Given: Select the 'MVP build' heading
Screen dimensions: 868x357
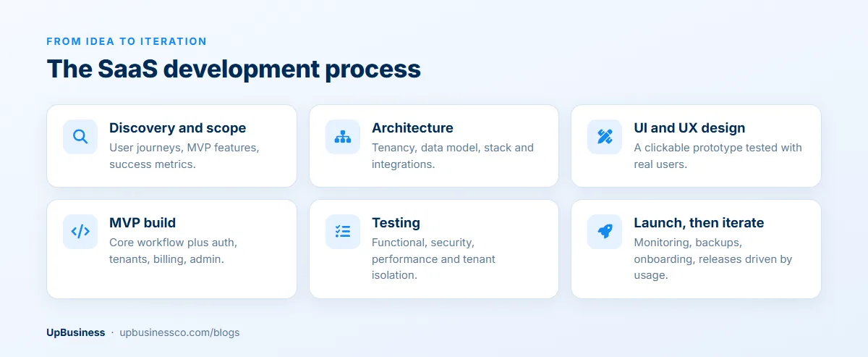Looking at the screenshot, I should click(x=142, y=223).
